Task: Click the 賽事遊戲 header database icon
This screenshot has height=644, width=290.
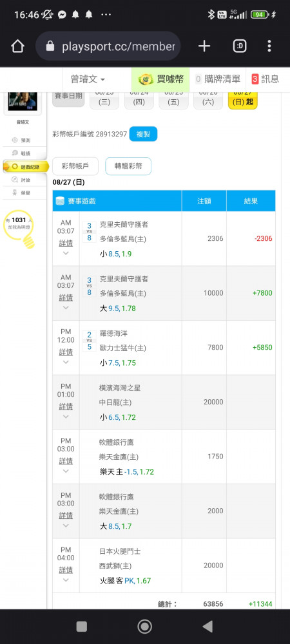Action: 61,201
